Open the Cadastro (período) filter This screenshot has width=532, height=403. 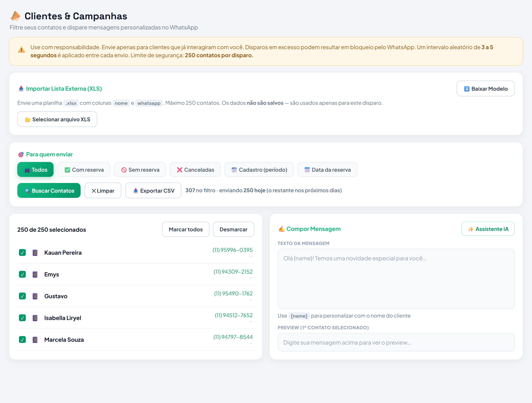pos(259,169)
